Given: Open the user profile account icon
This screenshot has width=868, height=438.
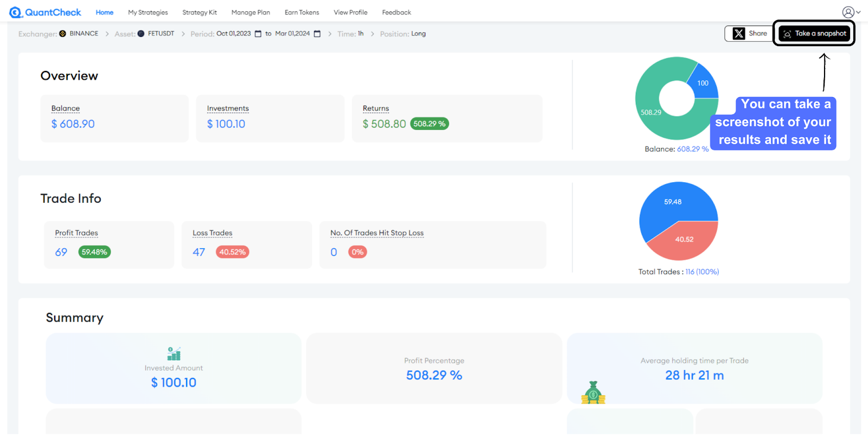Looking at the screenshot, I should [848, 12].
